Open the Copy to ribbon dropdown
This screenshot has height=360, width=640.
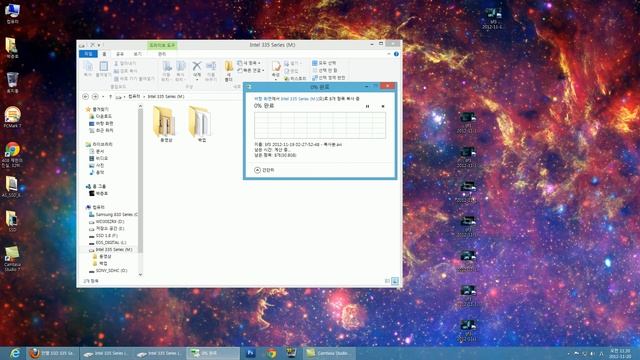[x=180, y=71]
